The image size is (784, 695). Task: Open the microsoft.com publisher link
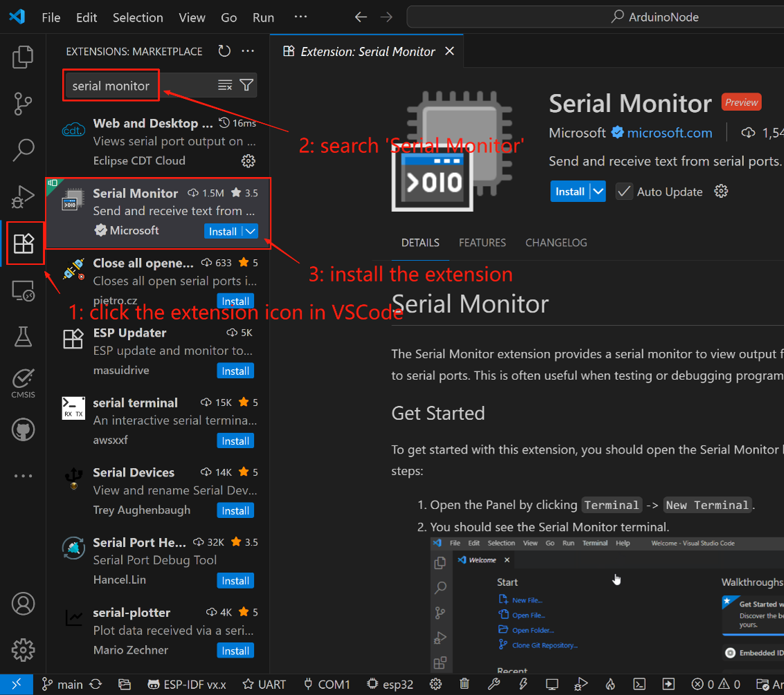(x=669, y=133)
